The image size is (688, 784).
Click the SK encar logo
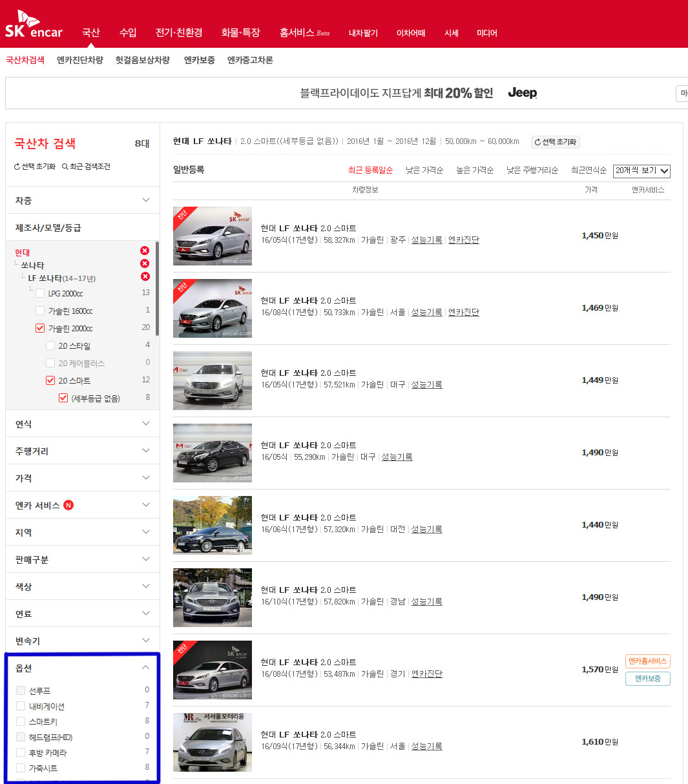click(34, 25)
